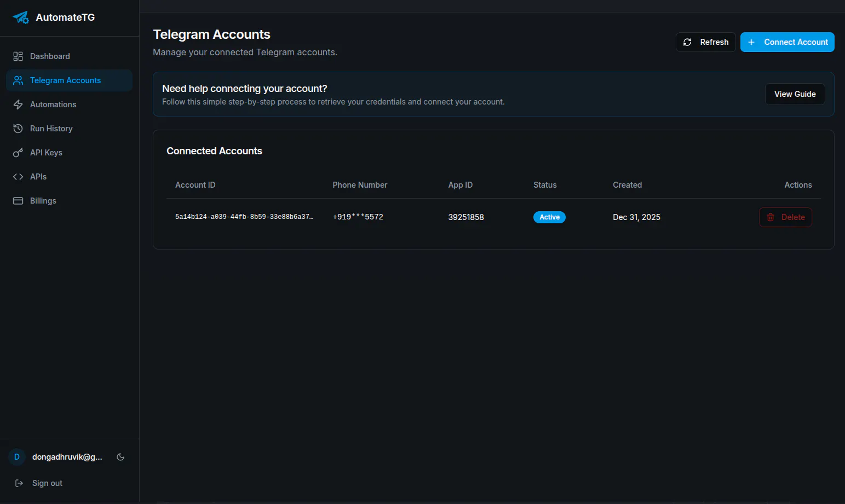
Task: Click the Telegram Accounts page title
Action: pyautogui.click(x=211, y=34)
